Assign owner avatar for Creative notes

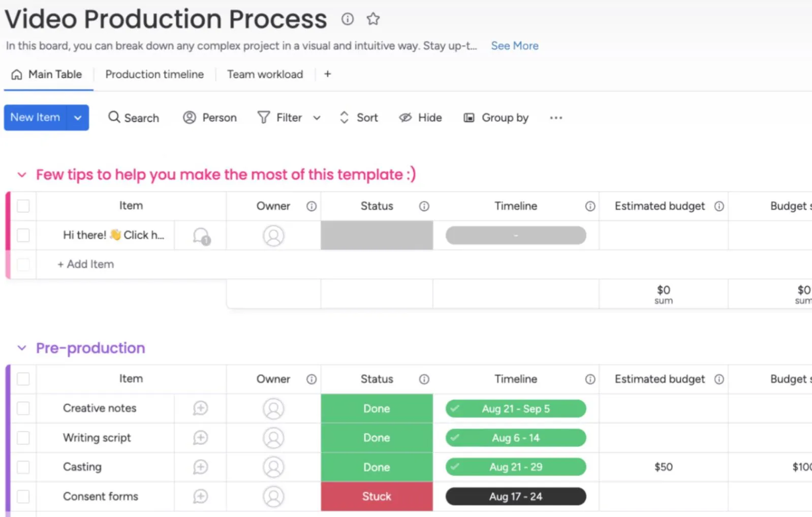tap(273, 409)
